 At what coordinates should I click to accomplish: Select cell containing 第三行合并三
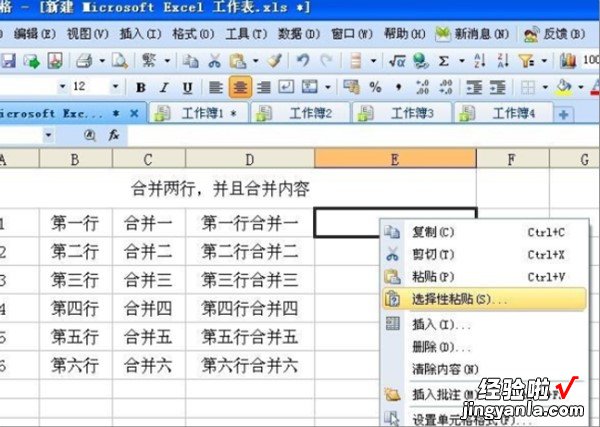point(250,280)
